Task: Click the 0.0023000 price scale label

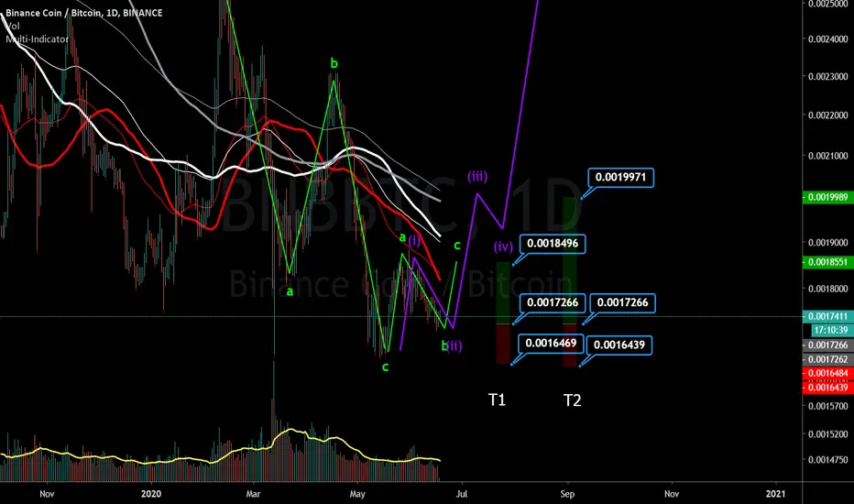Action: point(827,77)
